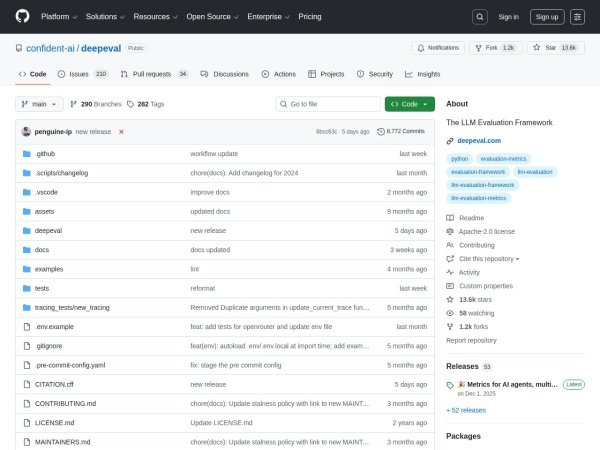
Task: Open the search magnifier in header
Action: click(x=479, y=17)
